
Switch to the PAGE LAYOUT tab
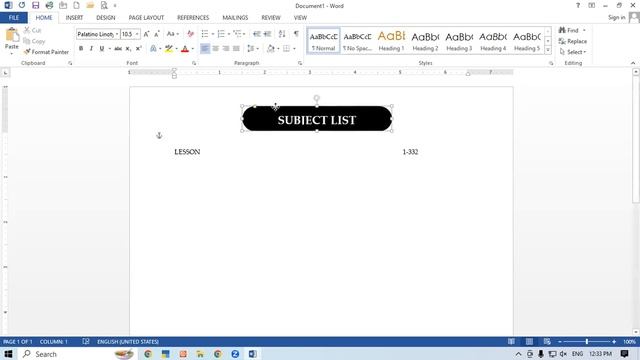[x=146, y=18]
